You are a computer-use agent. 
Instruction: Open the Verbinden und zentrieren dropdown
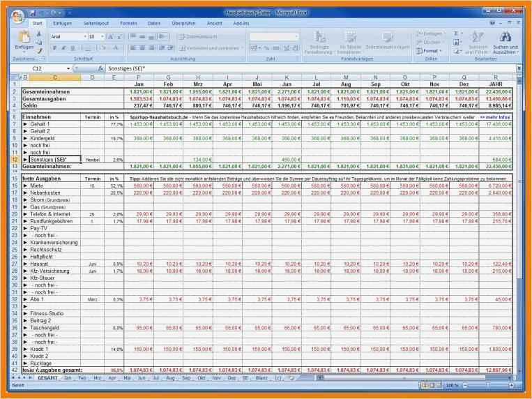point(242,48)
